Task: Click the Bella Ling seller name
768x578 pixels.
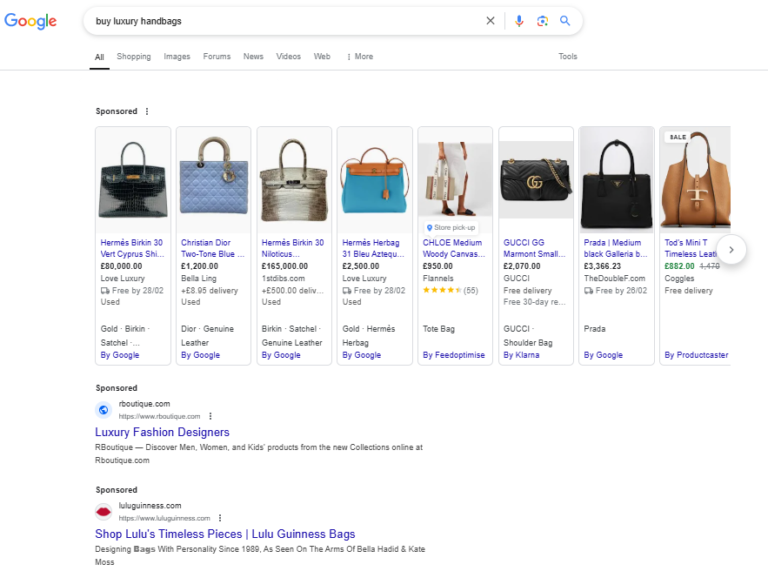Action: point(198,278)
